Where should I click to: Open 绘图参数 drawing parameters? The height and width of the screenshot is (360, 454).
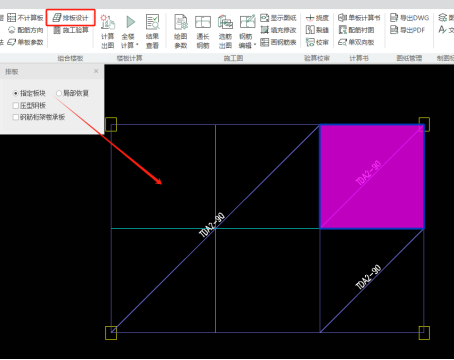tap(181, 31)
